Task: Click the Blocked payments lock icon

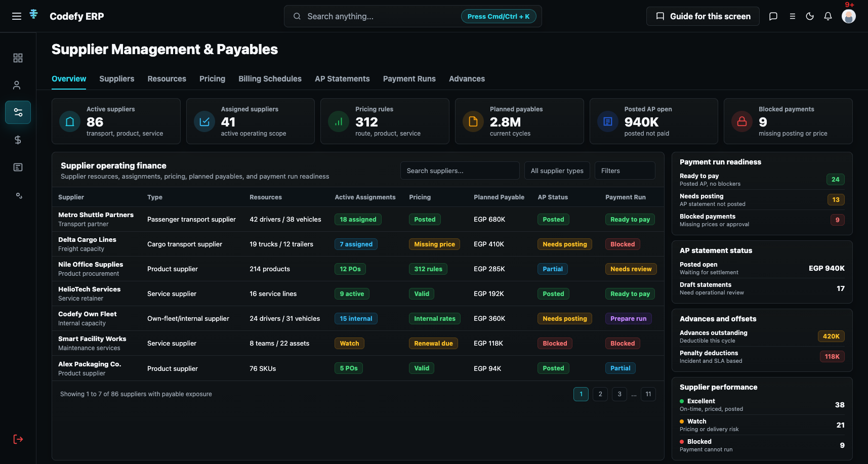Action: coord(742,121)
